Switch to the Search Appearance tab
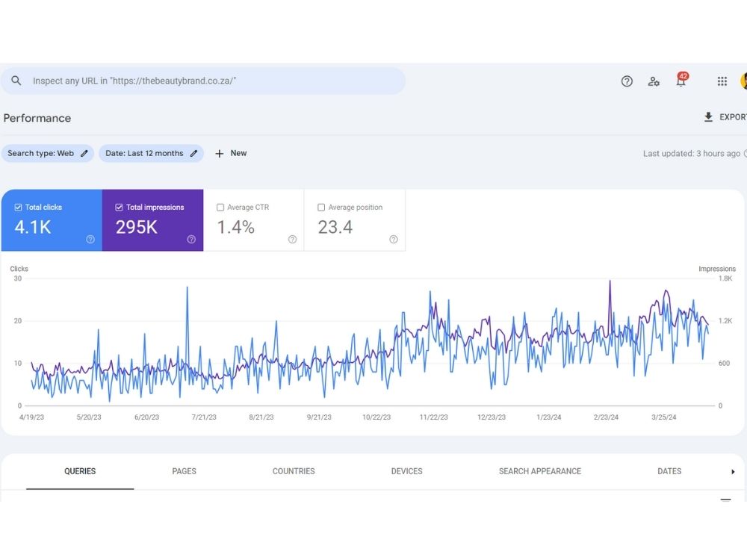The height and width of the screenshot is (560, 747). pyautogui.click(x=540, y=471)
